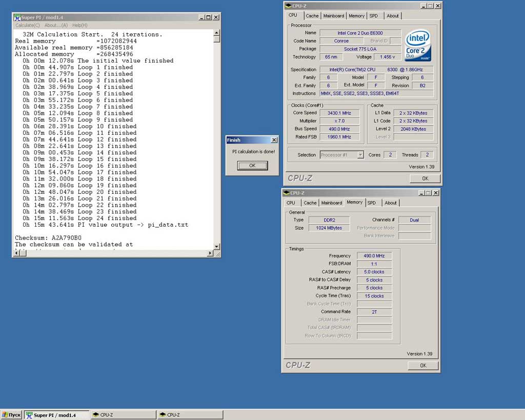Select About tab in lower CPU-Z window

pos(390,203)
